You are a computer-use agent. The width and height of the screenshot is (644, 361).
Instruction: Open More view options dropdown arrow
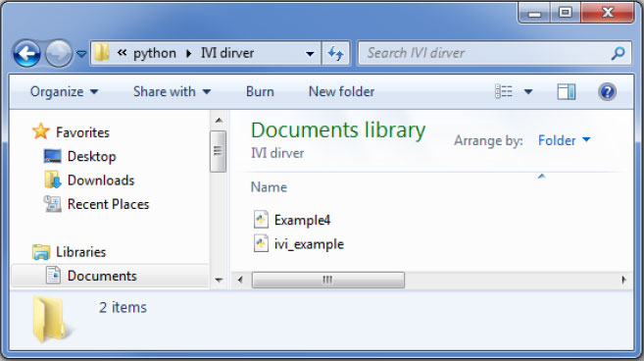(528, 91)
